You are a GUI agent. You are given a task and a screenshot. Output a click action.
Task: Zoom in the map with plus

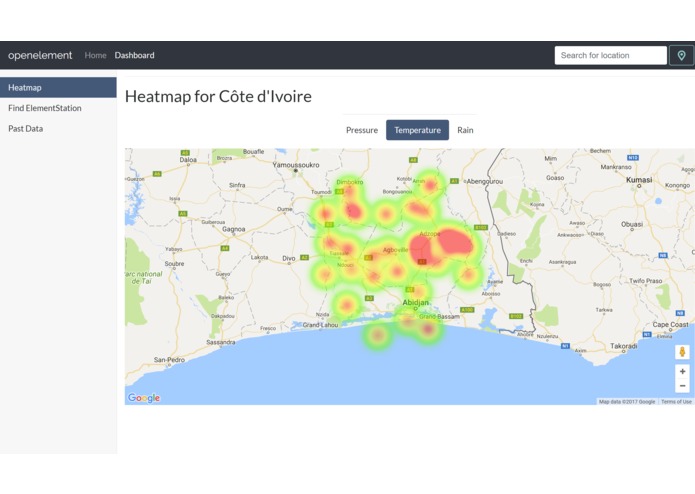pos(683,371)
